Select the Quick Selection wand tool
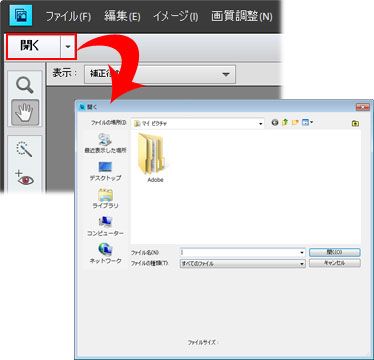Screen dimensions: 374x360 click(25, 149)
